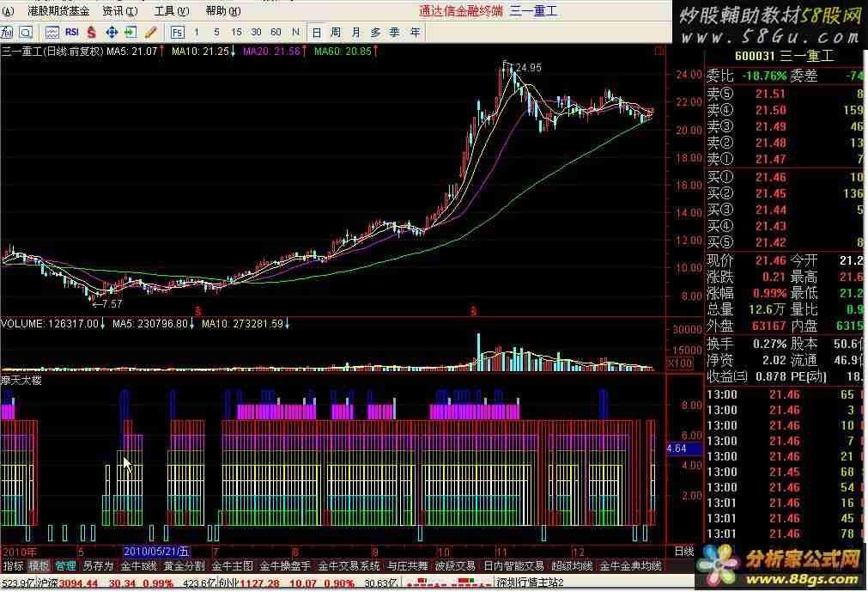Select the 金牛金典均线 template
The height and width of the screenshot is (592, 868).
[x=631, y=566]
